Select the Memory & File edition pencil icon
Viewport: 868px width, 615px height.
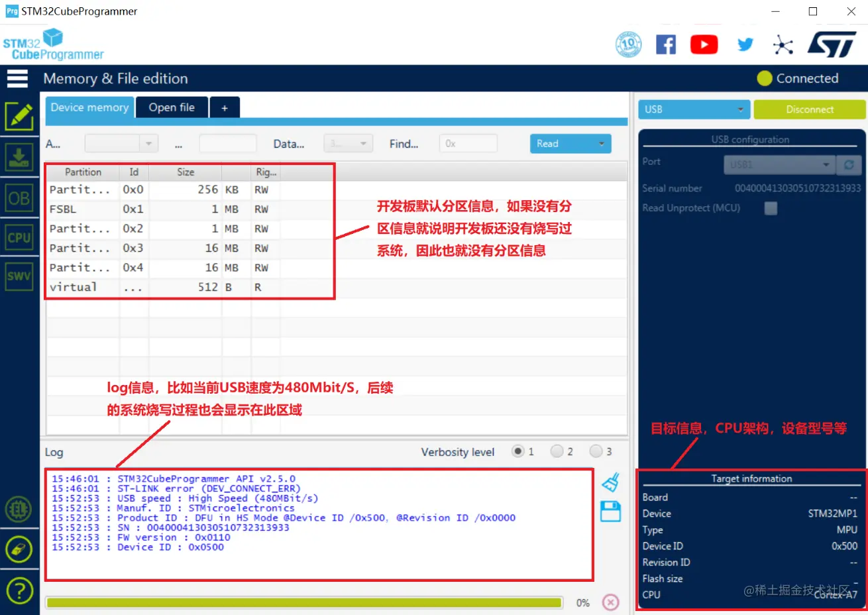tap(19, 117)
